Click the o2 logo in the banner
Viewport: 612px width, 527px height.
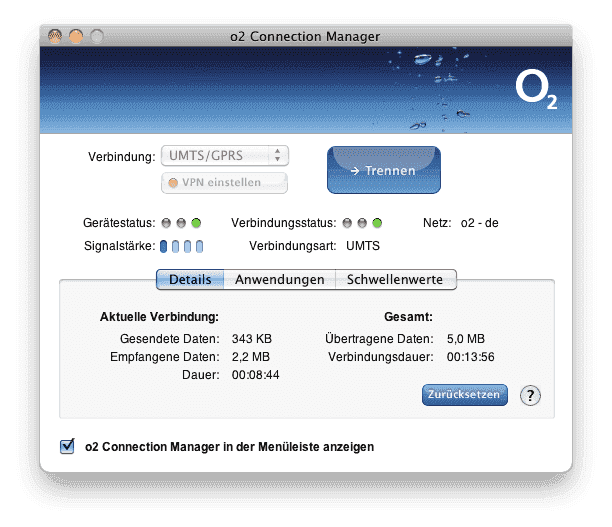[x=536, y=90]
